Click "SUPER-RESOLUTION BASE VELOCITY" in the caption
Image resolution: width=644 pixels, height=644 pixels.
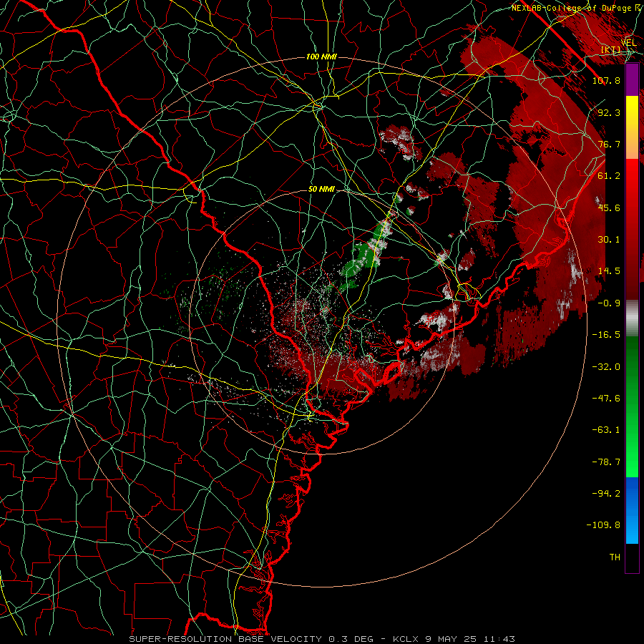(225, 639)
